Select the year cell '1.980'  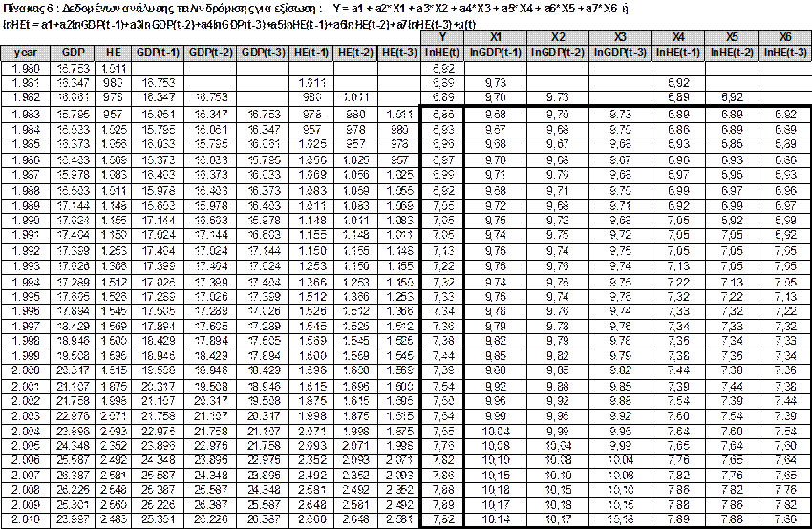(26, 69)
